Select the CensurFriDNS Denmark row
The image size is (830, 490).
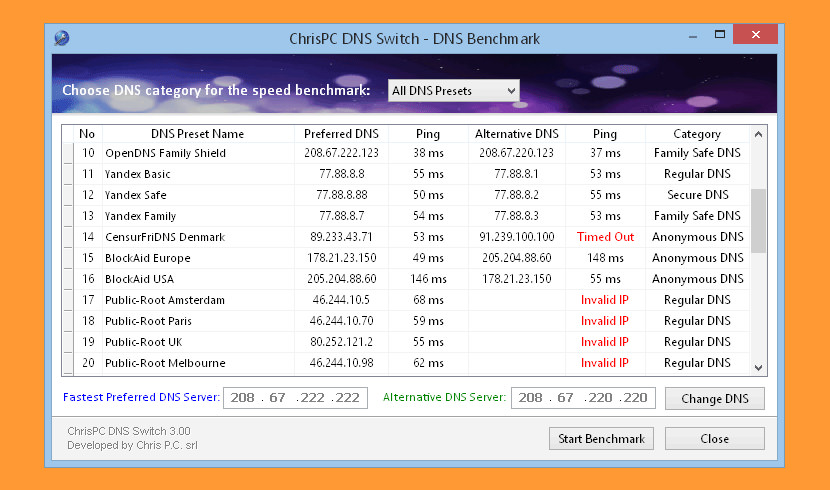407,237
